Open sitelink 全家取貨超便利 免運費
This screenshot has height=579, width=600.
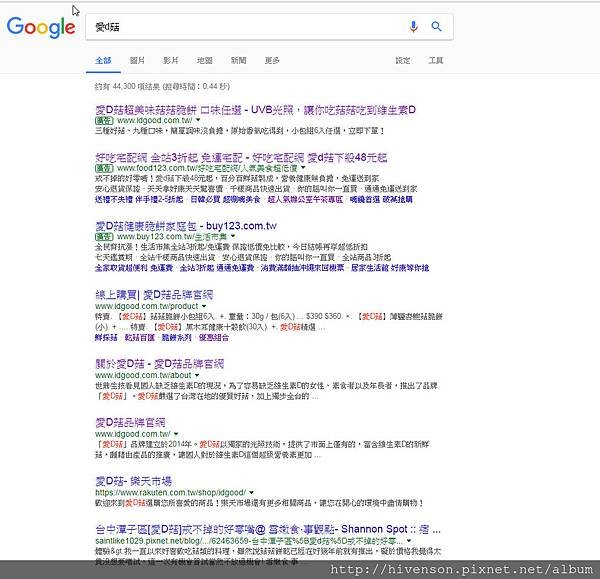click(x=134, y=268)
